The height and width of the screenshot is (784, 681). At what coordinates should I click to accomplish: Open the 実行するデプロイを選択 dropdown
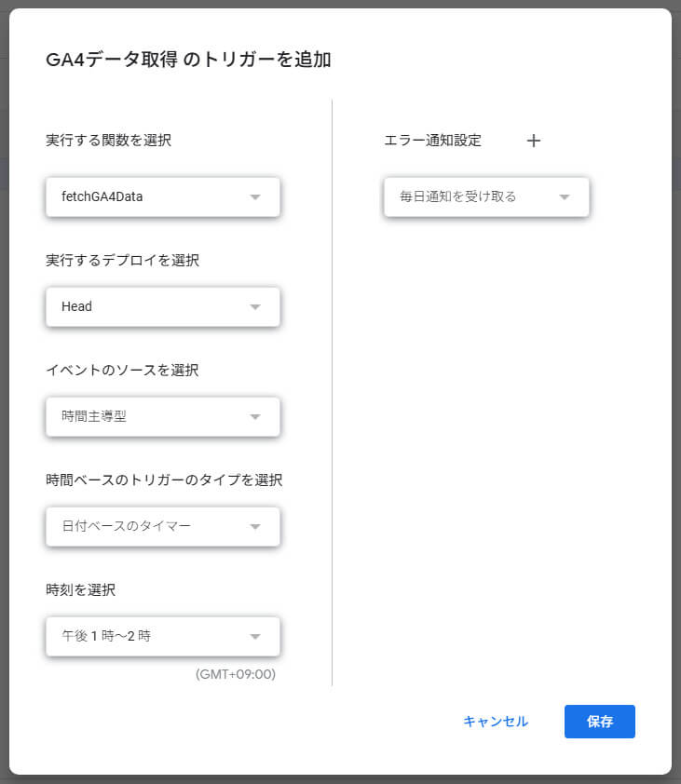click(x=162, y=306)
